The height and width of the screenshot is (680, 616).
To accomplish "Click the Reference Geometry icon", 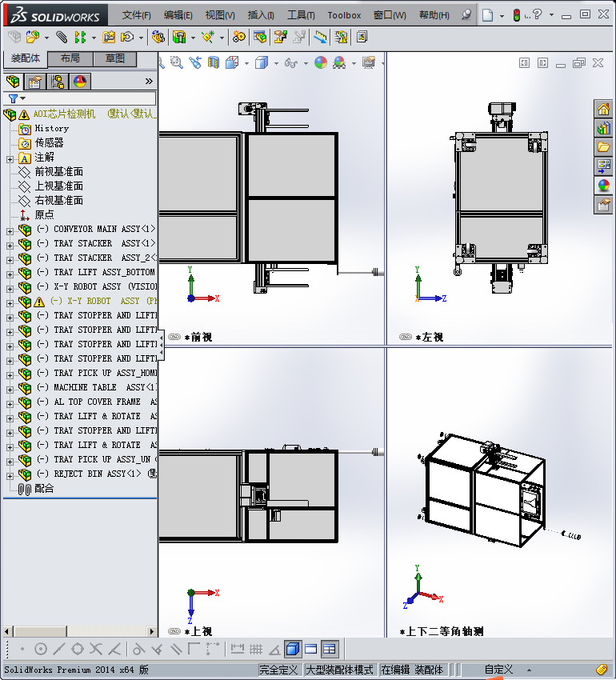I will click(x=208, y=38).
